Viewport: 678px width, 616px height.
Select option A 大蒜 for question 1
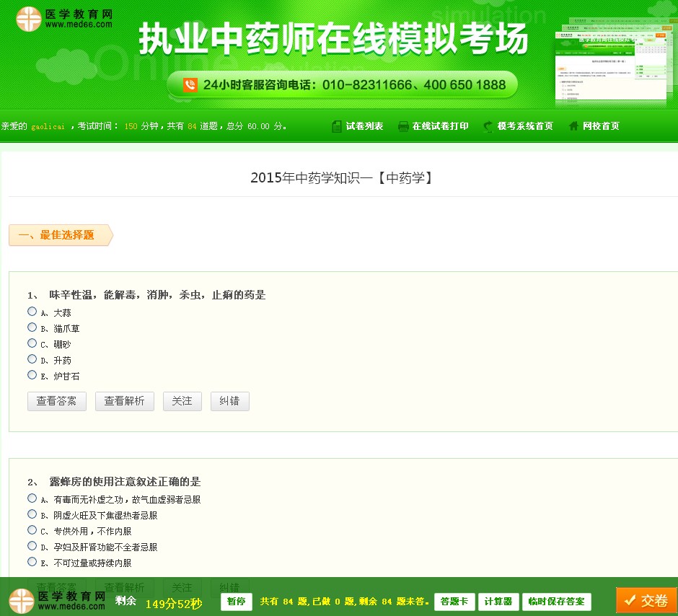(x=32, y=311)
